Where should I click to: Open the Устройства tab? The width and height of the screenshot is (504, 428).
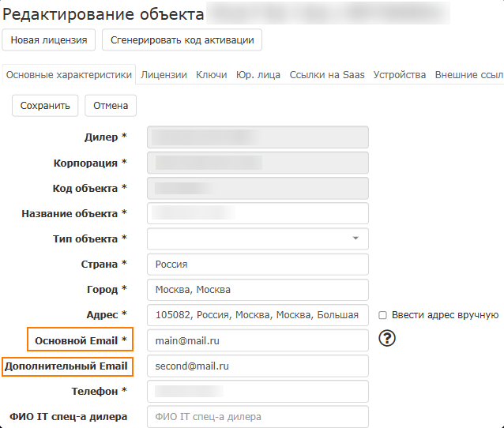click(x=399, y=75)
